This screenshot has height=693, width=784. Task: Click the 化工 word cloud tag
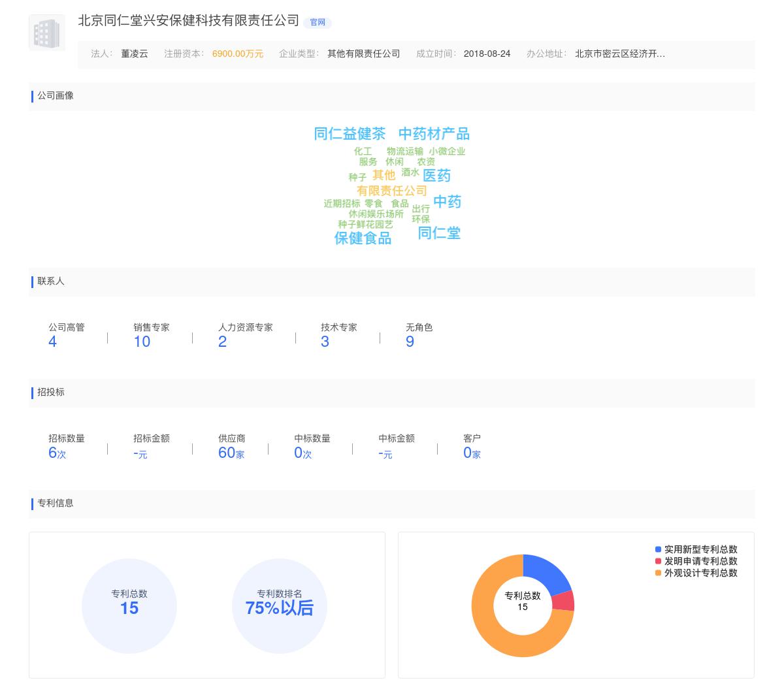coord(363,151)
